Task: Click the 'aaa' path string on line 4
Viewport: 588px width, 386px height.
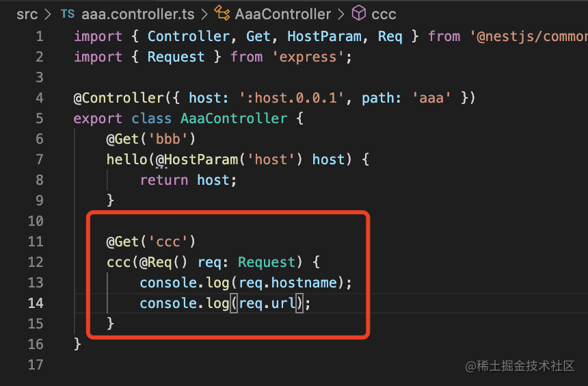Action: click(x=431, y=98)
